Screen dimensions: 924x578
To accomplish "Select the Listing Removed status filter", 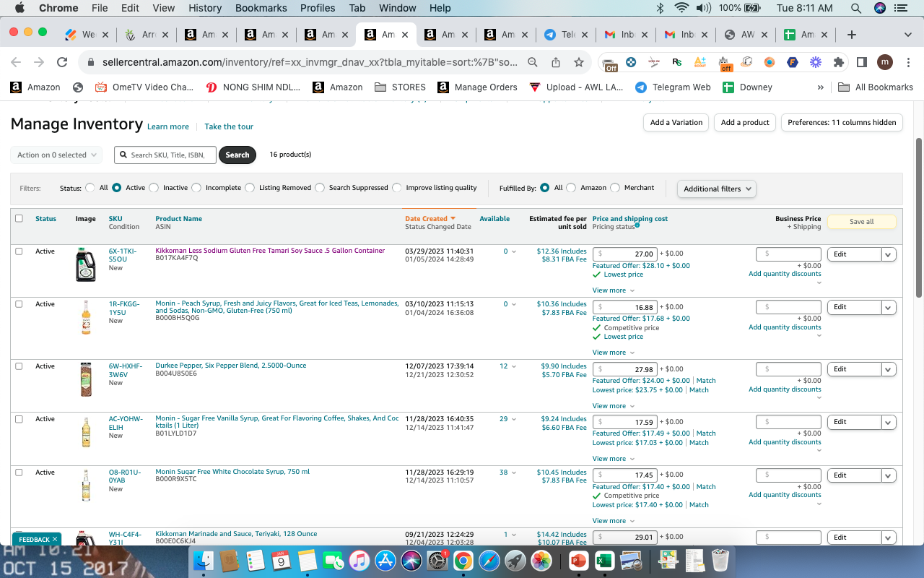I will coord(250,188).
